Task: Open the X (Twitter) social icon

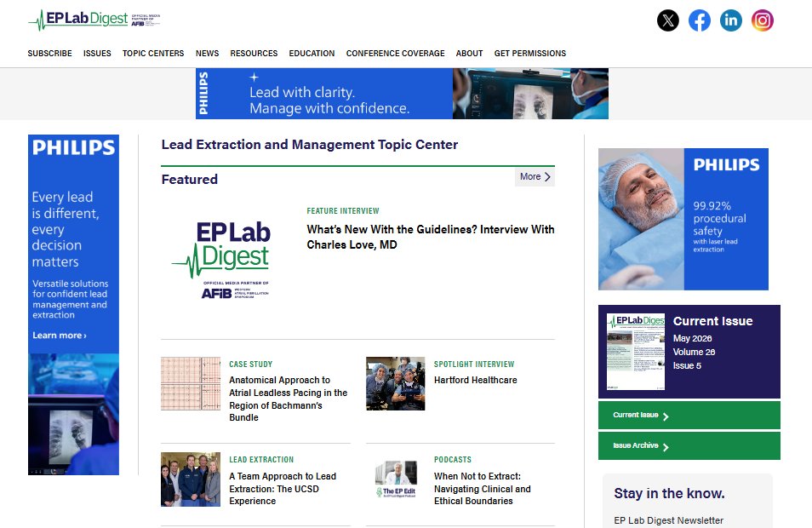Action: tap(668, 20)
